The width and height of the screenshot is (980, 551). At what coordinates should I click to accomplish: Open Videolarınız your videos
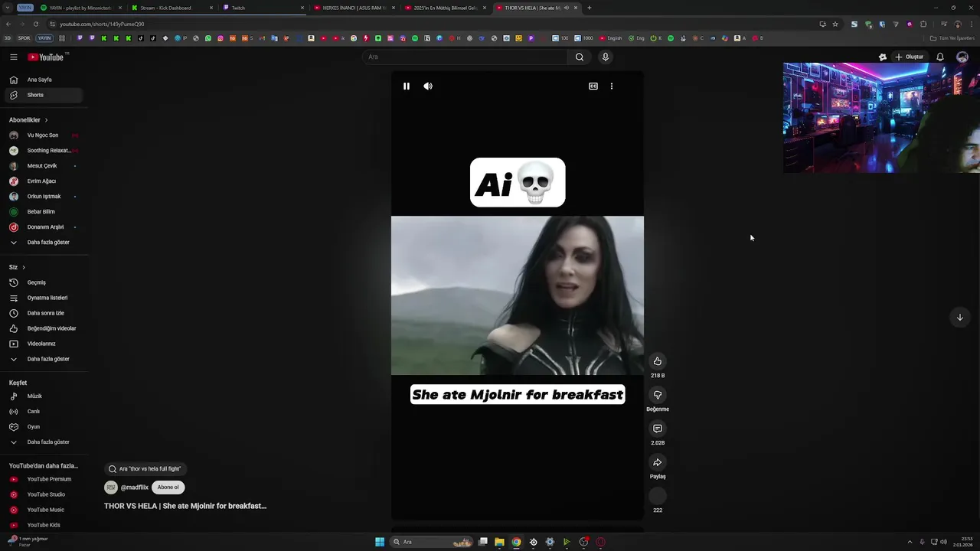pyautogui.click(x=44, y=344)
